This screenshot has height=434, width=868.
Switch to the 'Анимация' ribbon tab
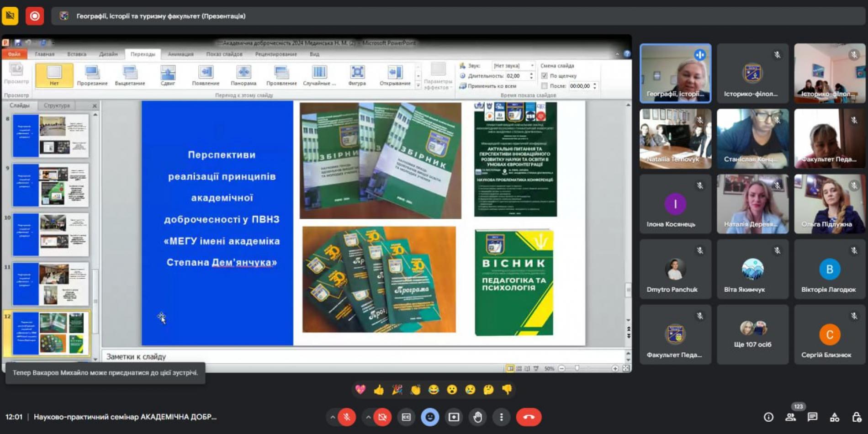pos(180,54)
